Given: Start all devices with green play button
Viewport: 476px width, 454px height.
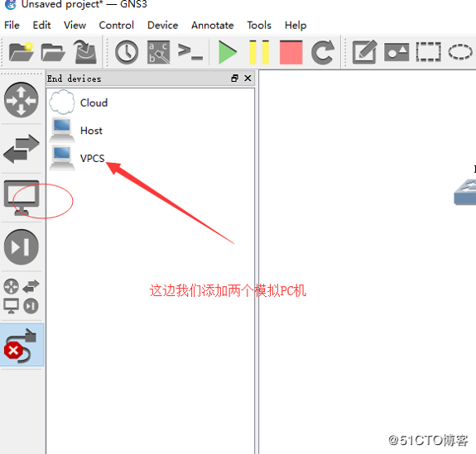Looking at the screenshot, I should click(227, 52).
